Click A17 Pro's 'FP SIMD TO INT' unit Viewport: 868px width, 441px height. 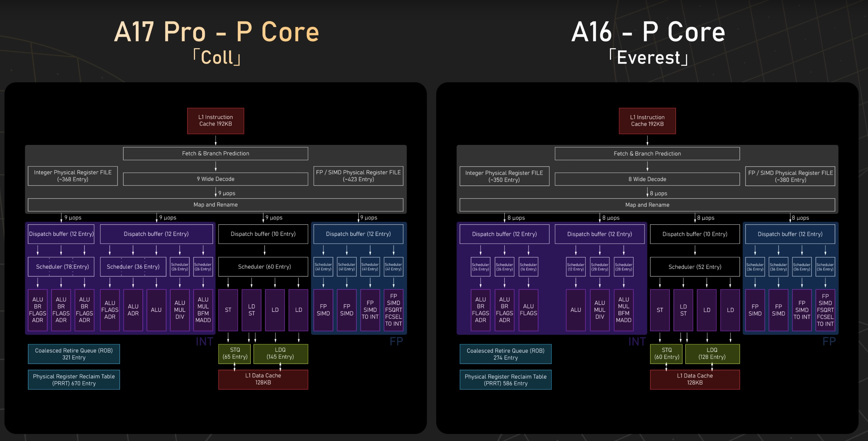coord(370,310)
